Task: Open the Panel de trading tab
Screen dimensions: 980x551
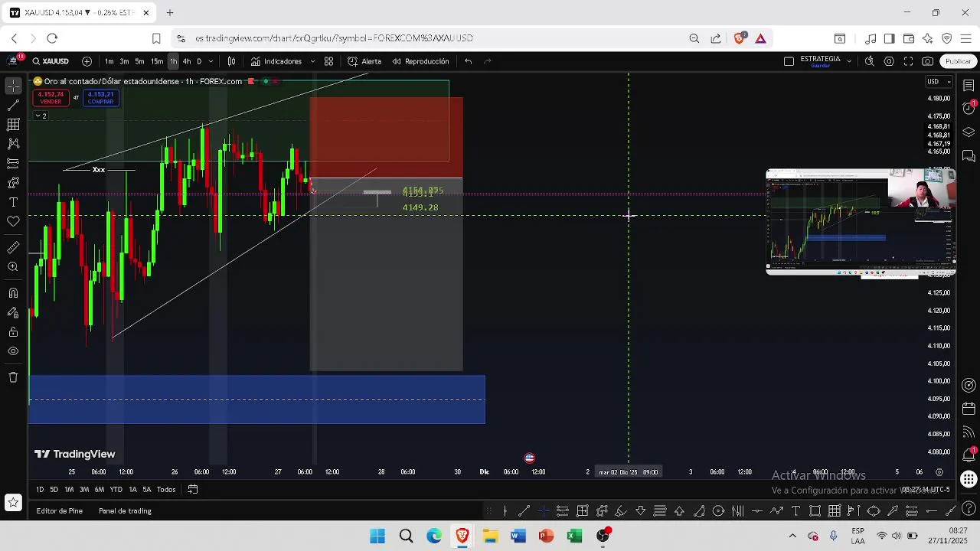Action: pos(125,511)
